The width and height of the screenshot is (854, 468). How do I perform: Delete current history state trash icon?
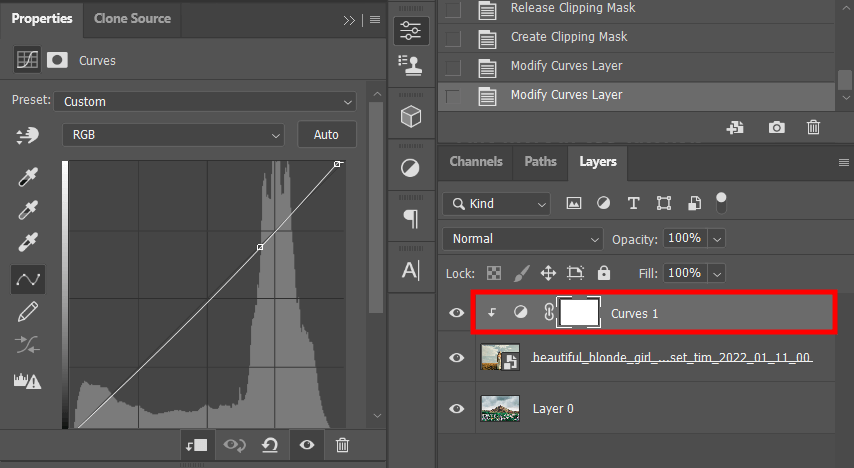point(813,127)
